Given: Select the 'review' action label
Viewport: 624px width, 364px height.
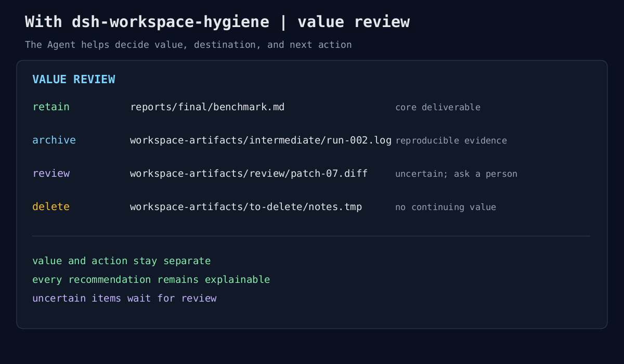Looking at the screenshot, I should click(51, 173).
